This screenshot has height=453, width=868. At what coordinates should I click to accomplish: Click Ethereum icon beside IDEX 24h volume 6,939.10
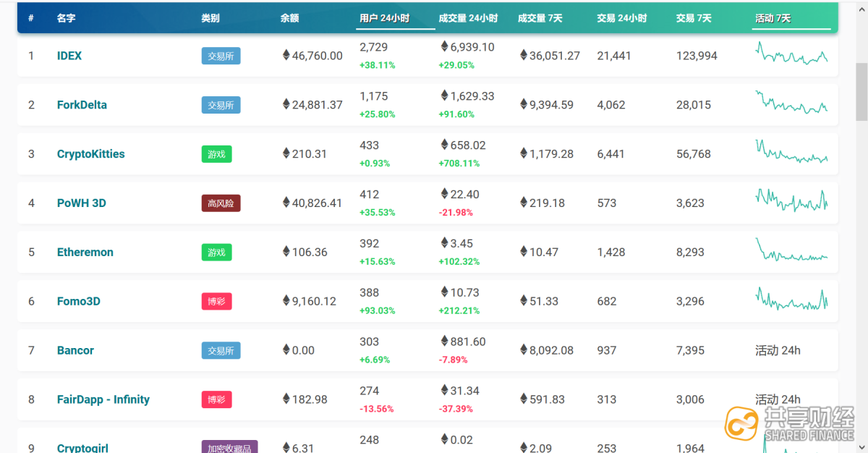[444, 46]
